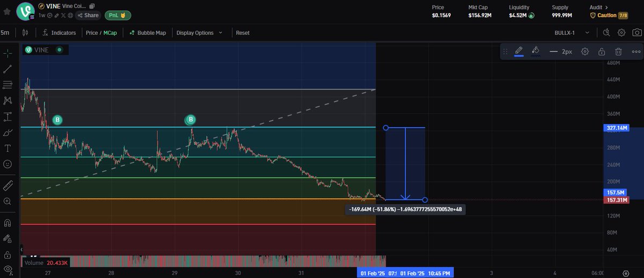Screen dimensions: 644x278
Task: Open the PnL button
Action: click(x=117, y=16)
